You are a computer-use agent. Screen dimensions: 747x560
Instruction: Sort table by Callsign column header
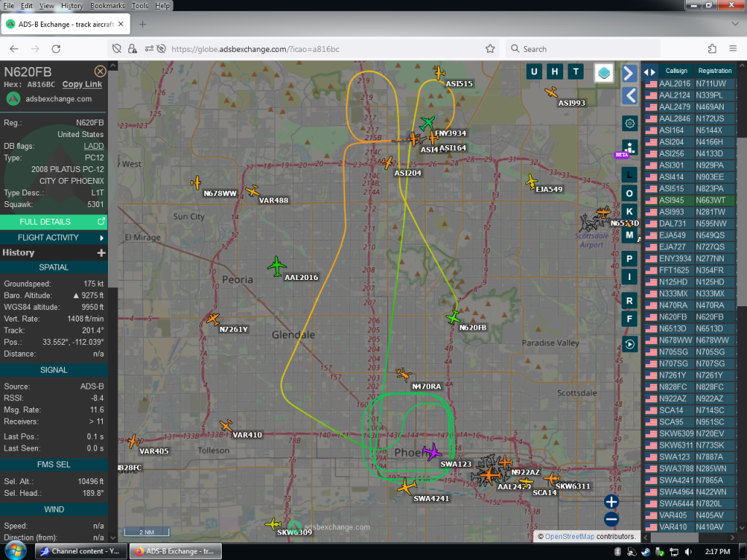[676, 71]
